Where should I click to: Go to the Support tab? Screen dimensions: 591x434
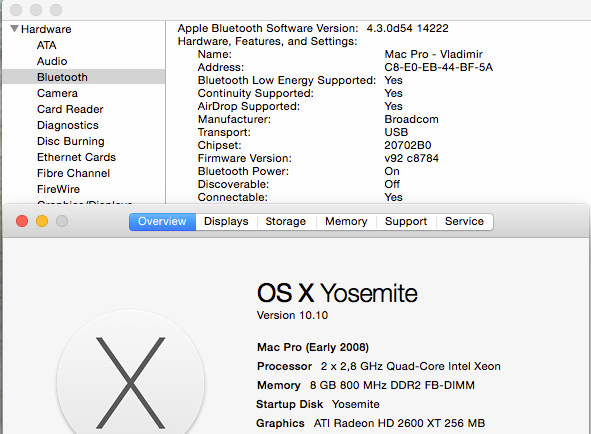[406, 221]
